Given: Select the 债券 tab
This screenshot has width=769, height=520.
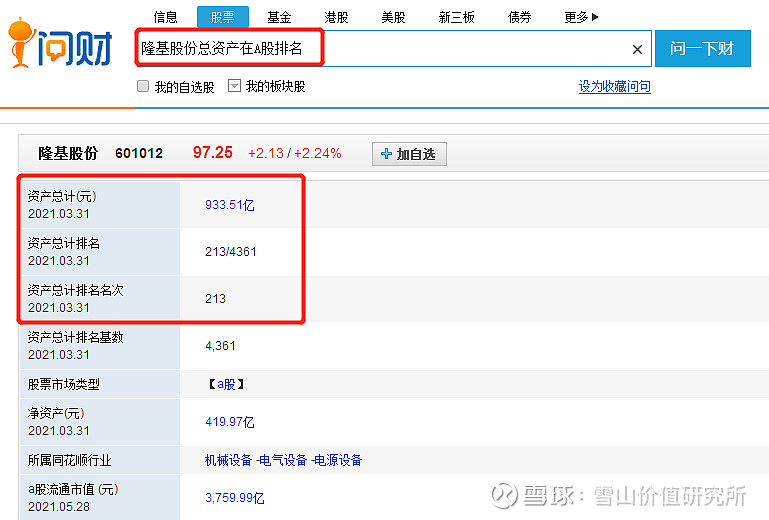Looking at the screenshot, I should point(519,17).
